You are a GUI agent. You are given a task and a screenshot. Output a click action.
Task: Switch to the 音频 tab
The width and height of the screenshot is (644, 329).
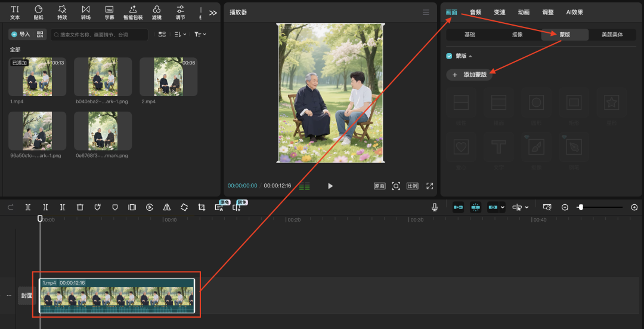(475, 12)
